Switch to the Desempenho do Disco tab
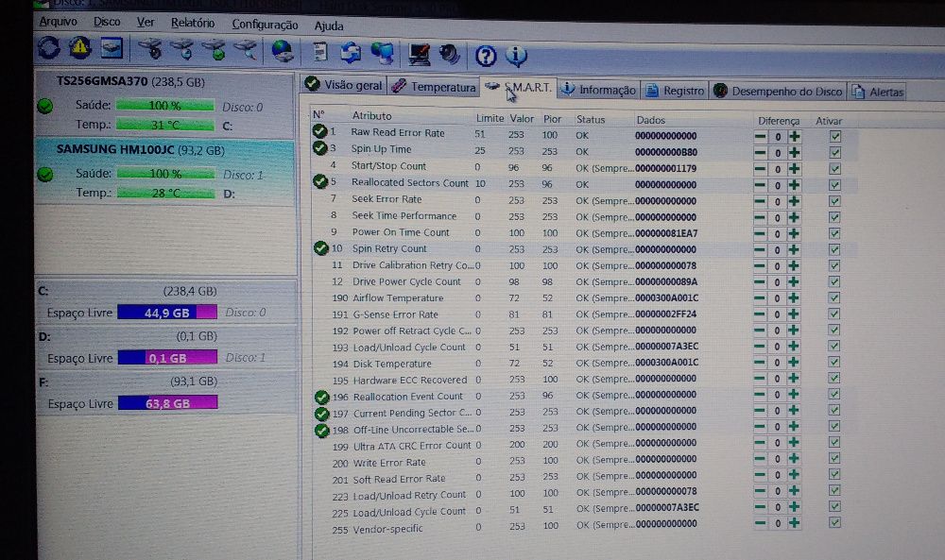The width and height of the screenshot is (945, 560). click(778, 91)
